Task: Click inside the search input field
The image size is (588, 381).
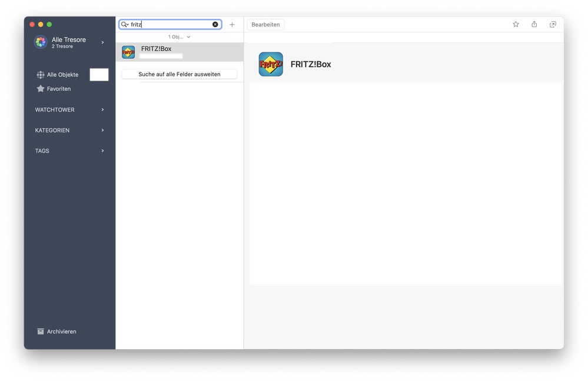Action: pyautogui.click(x=171, y=25)
